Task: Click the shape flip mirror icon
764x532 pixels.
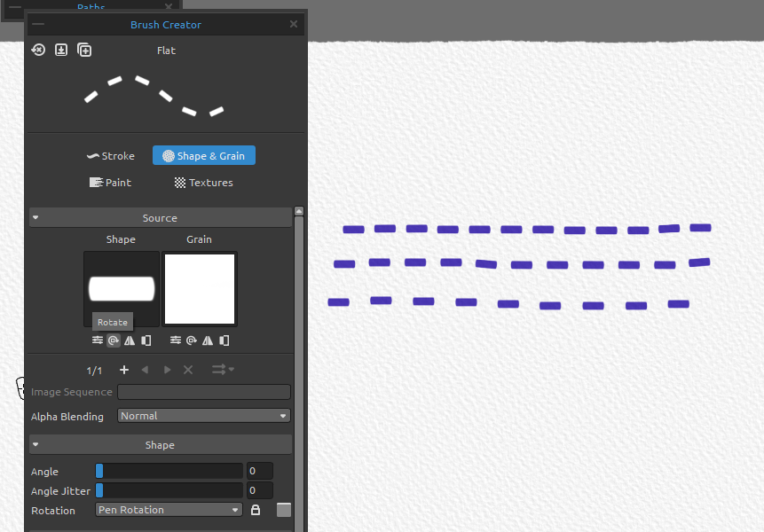Action: point(129,340)
